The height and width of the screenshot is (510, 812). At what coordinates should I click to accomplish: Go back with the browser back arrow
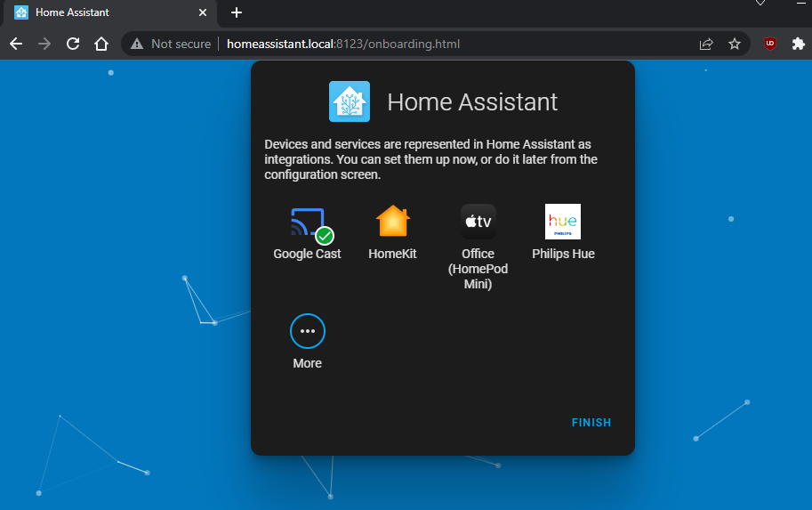pos(16,44)
